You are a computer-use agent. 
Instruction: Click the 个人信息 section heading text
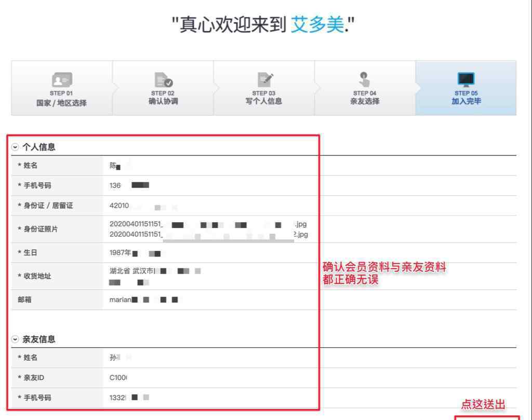(x=38, y=147)
